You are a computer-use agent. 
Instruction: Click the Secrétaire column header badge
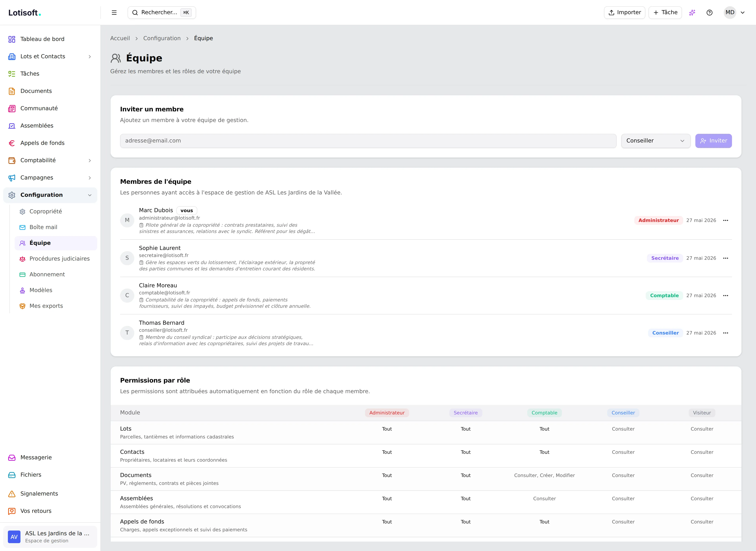click(466, 413)
